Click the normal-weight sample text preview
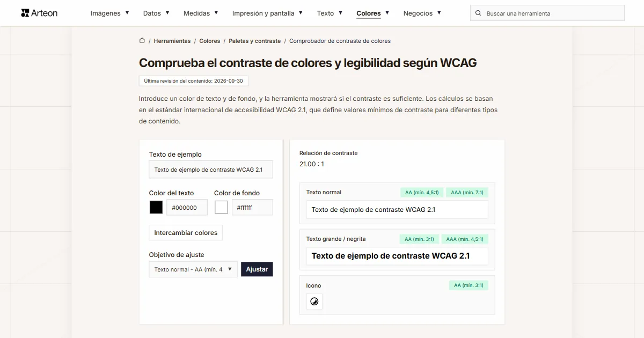Screen dimensions: 644x338 [397, 210]
